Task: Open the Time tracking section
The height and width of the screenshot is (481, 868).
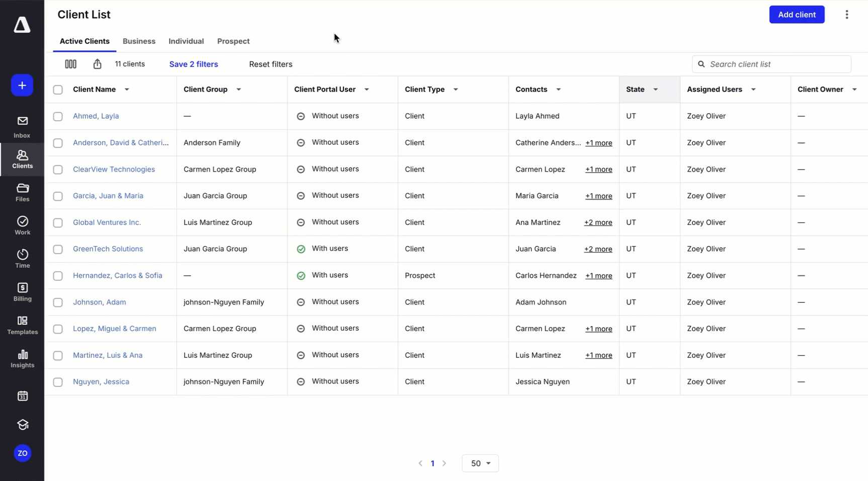Action: click(x=22, y=259)
